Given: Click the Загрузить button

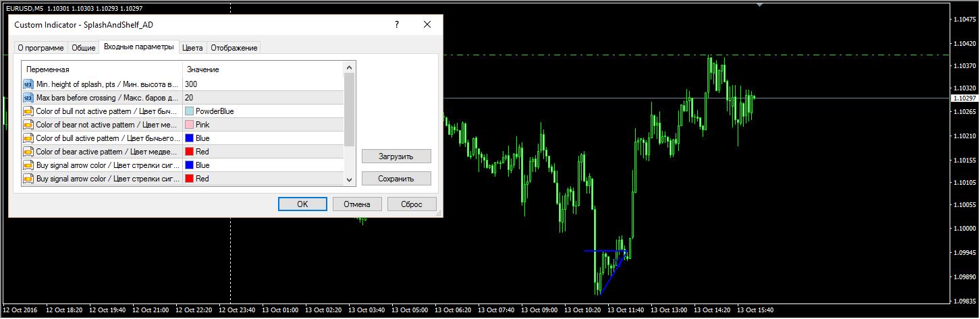Looking at the screenshot, I should pos(396,156).
